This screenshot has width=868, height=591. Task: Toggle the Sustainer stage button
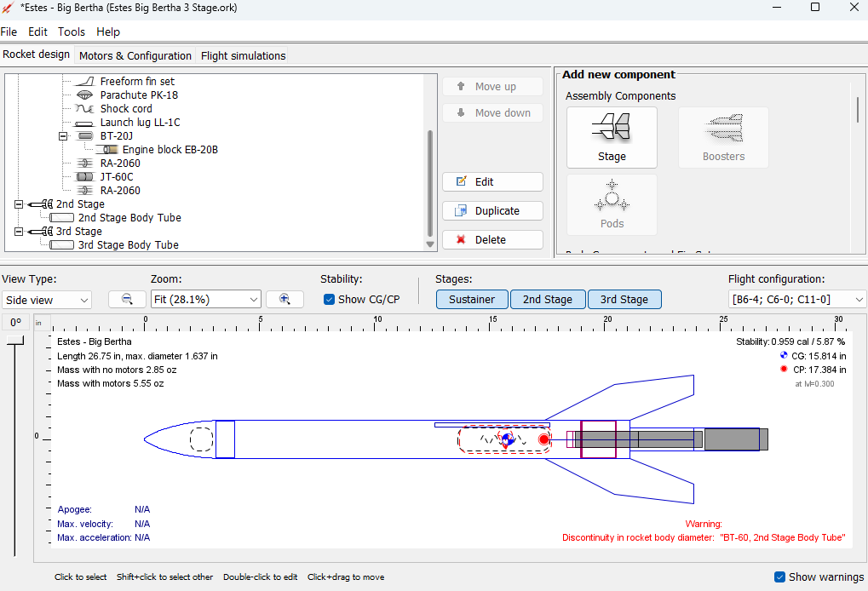pos(472,299)
